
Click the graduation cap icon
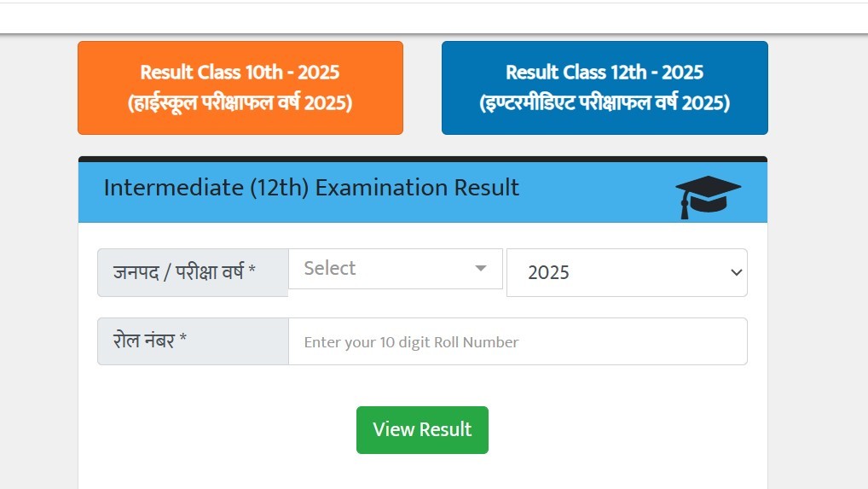pos(708,196)
